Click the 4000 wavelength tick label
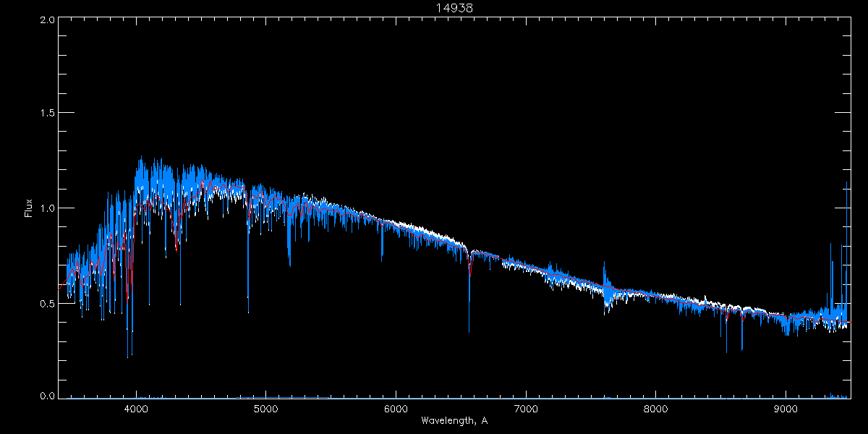This screenshot has width=868, height=434. (136, 409)
